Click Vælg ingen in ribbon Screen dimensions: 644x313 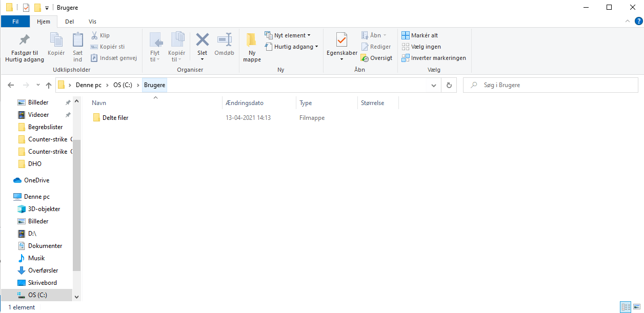pyautogui.click(x=421, y=47)
